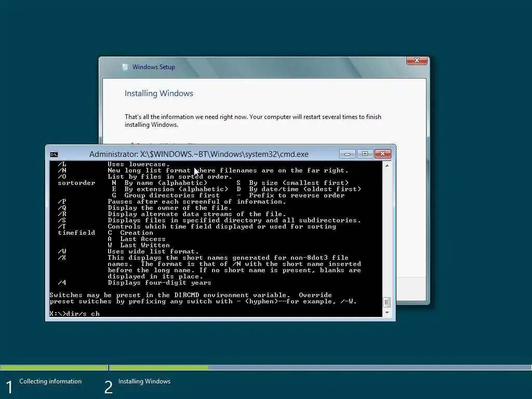This screenshot has height=399, width=532.
Task: Click the 'timefield' label in cmd output
Action: coord(76,233)
